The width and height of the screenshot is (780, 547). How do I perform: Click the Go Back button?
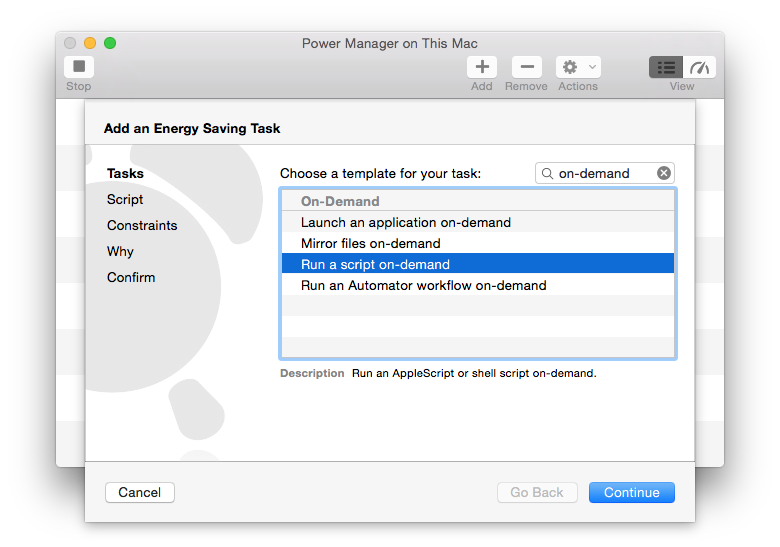537,492
